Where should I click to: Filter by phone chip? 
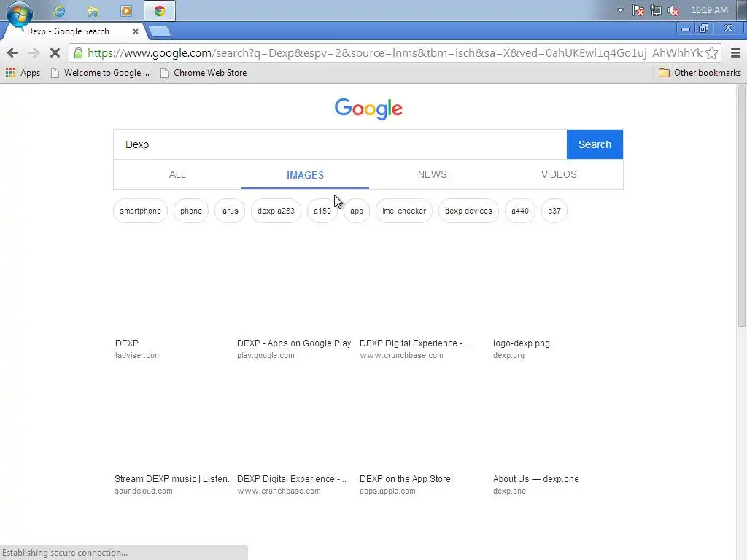pos(190,211)
